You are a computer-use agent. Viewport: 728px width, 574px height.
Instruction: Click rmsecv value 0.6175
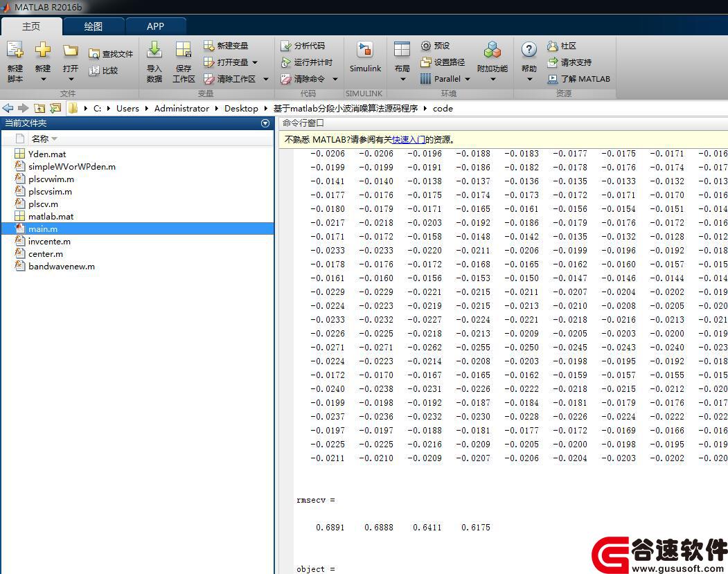click(x=476, y=528)
